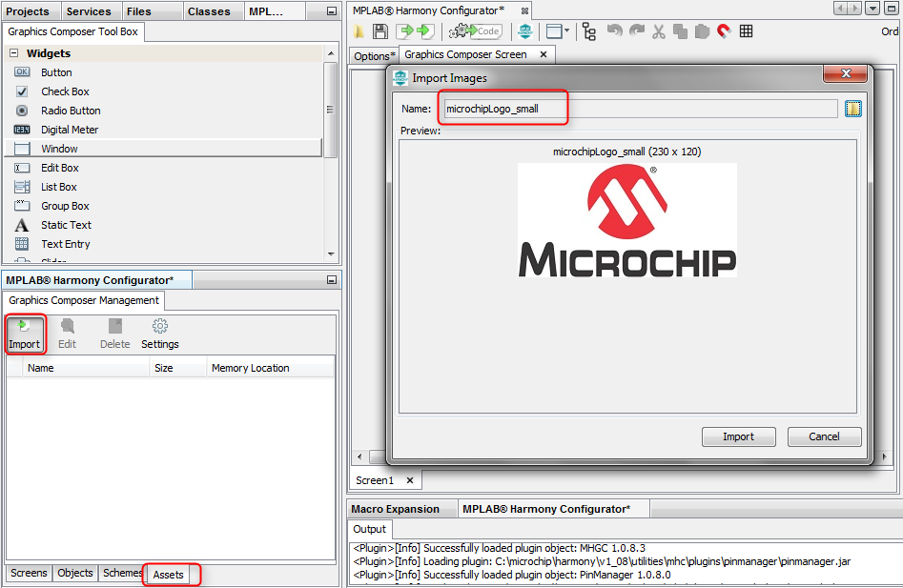Click the Import icon in asset toolbar
This screenshot has height=588, width=903.
point(25,333)
